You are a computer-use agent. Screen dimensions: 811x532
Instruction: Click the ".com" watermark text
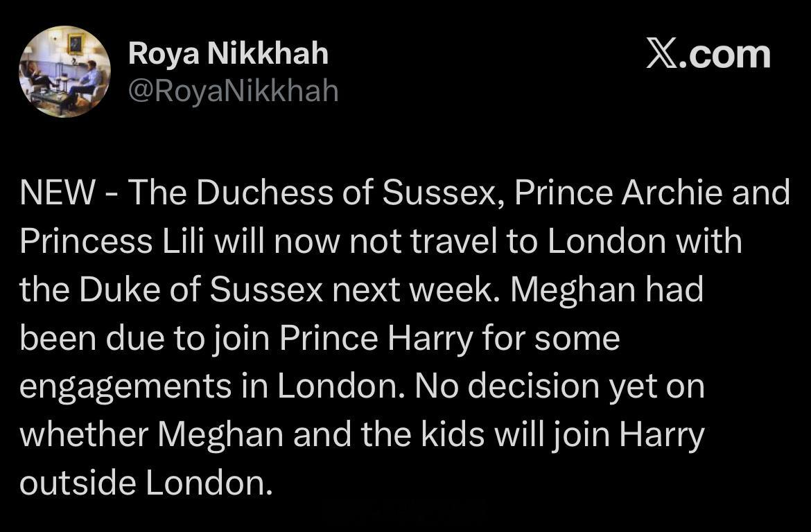(724, 55)
